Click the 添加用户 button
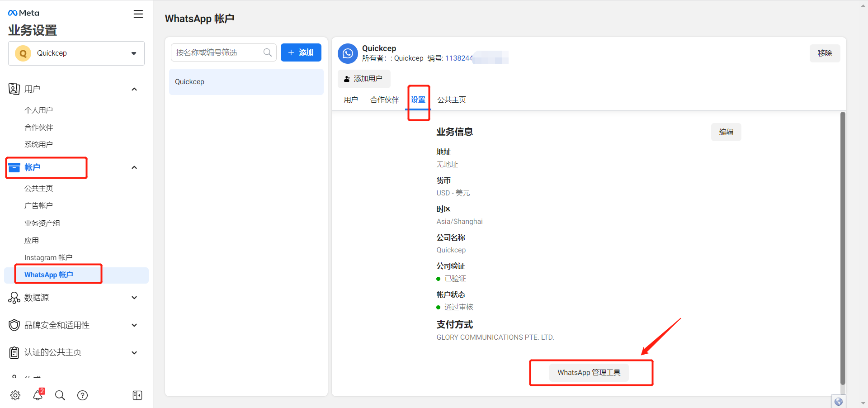This screenshot has width=868, height=408. 364,79
